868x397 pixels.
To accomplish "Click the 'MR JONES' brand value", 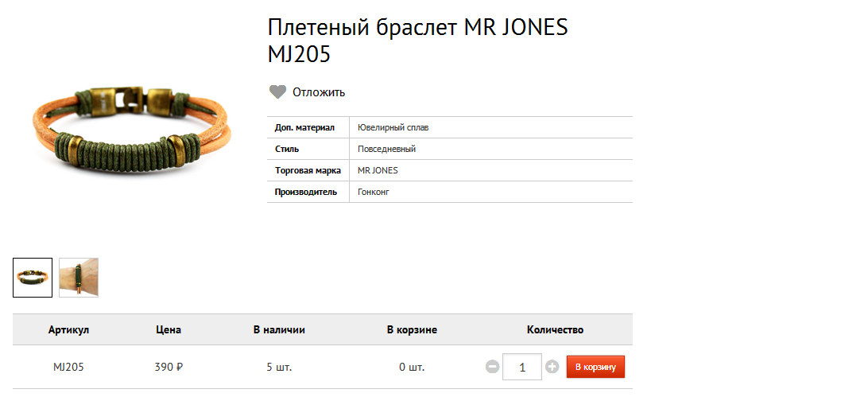I will tap(378, 170).
